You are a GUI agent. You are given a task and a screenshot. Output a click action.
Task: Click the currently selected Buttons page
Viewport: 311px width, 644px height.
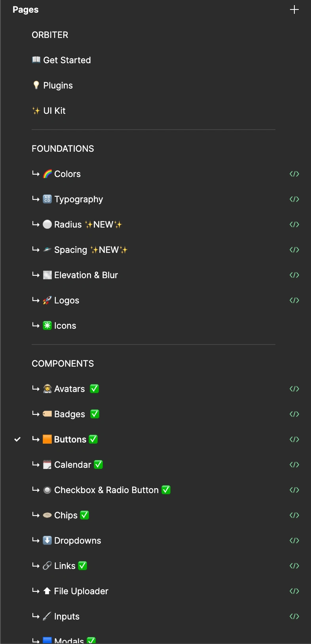click(x=70, y=439)
